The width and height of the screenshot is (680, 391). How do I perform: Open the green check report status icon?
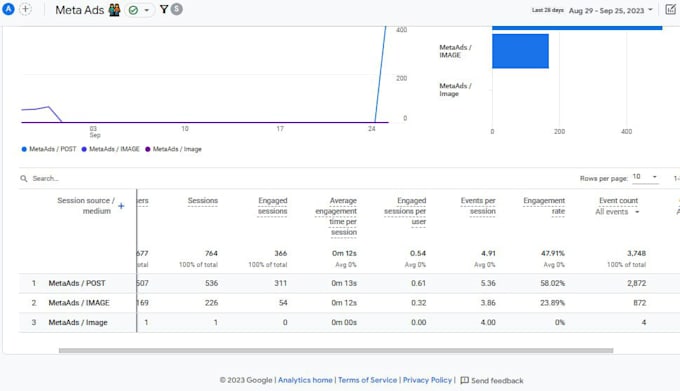click(134, 10)
